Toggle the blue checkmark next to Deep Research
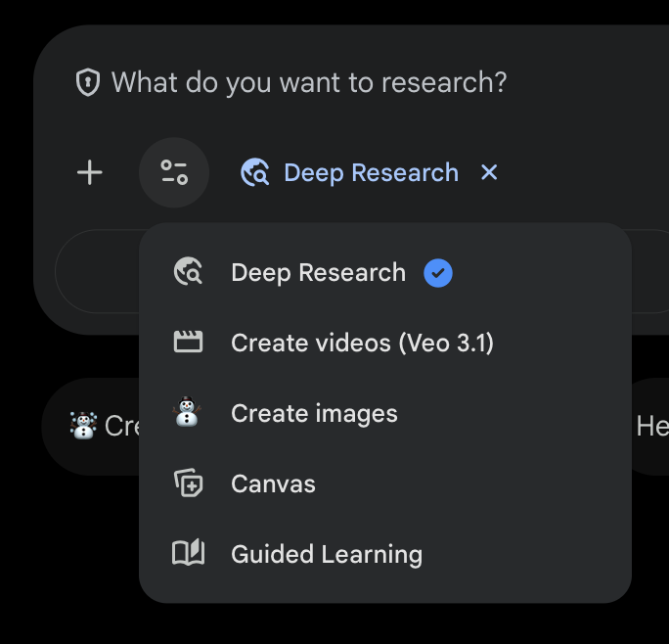 point(438,273)
